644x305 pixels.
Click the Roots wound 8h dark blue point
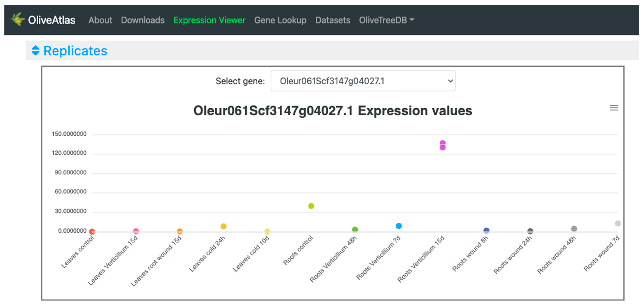coord(486,230)
